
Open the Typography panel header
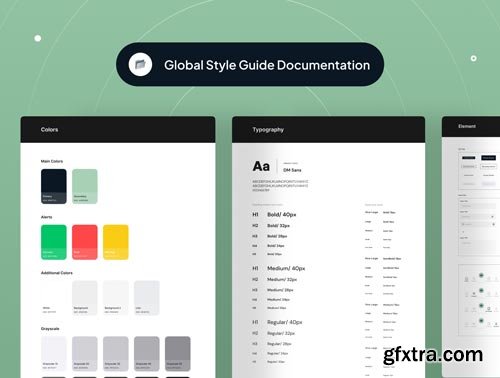coord(328,130)
